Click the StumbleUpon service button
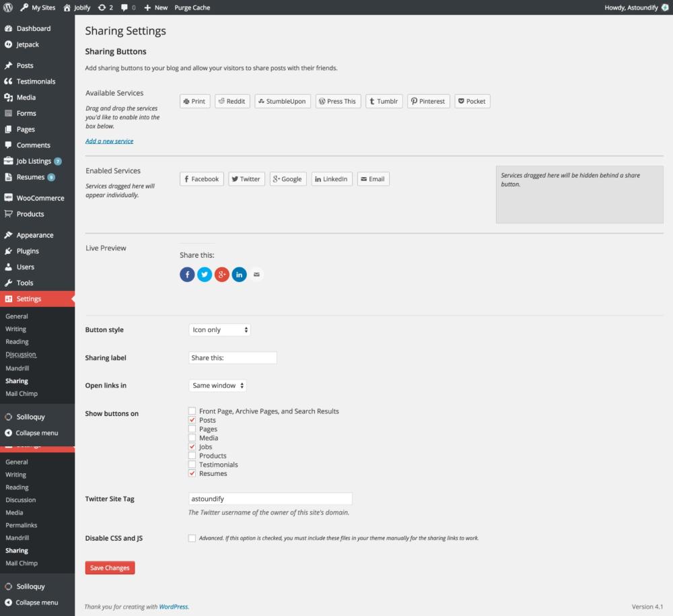This screenshot has height=616, width=673. pyautogui.click(x=283, y=101)
